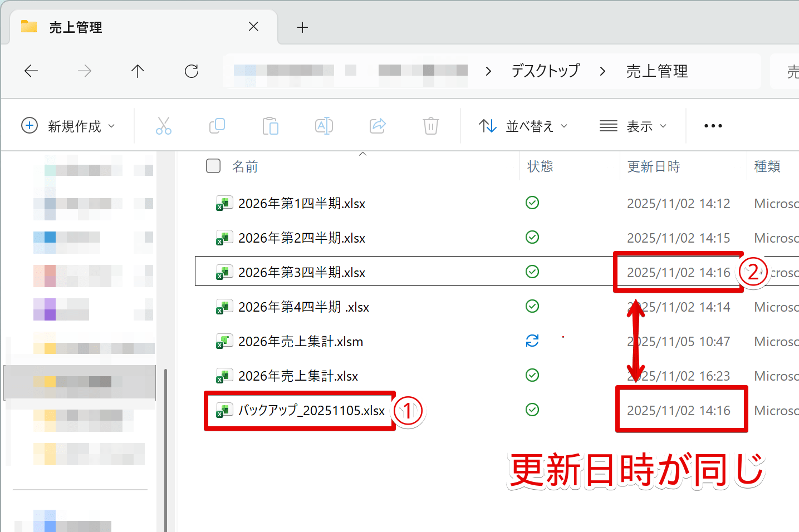Click the Share icon in the toolbar
Image resolution: width=799 pixels, height=532 pixels.
tap(378, 126)
